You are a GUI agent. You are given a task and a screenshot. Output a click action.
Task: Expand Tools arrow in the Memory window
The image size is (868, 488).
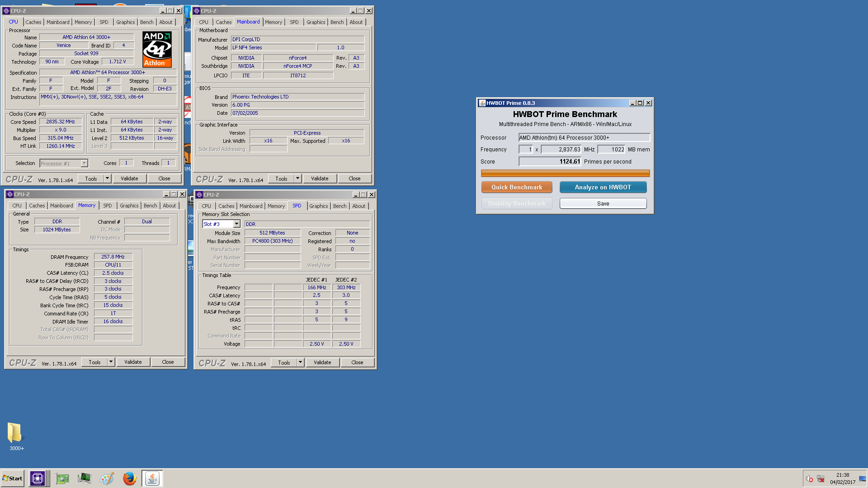coord(111,362)
